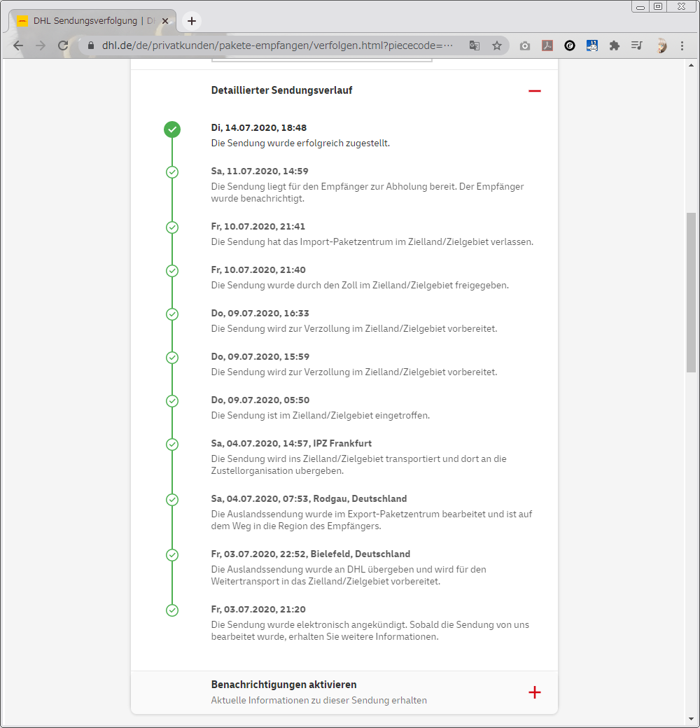
Task: Expand Benachrichtigungen aktivieren with the plus icon
Action: coord(535,692)
